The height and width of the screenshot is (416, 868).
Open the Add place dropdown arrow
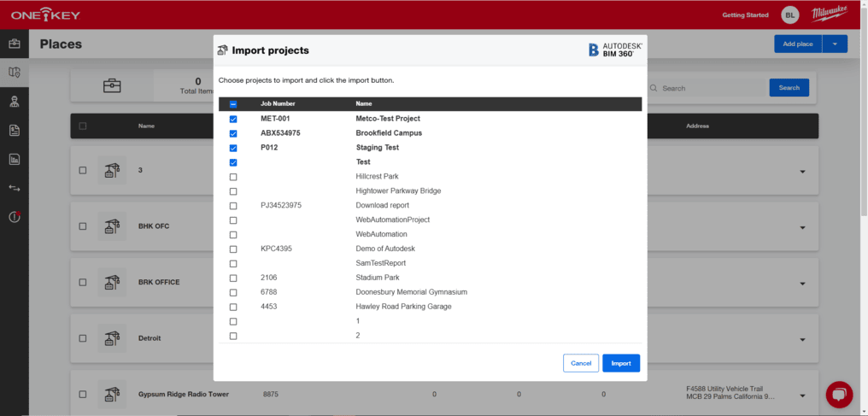(835, 44)
